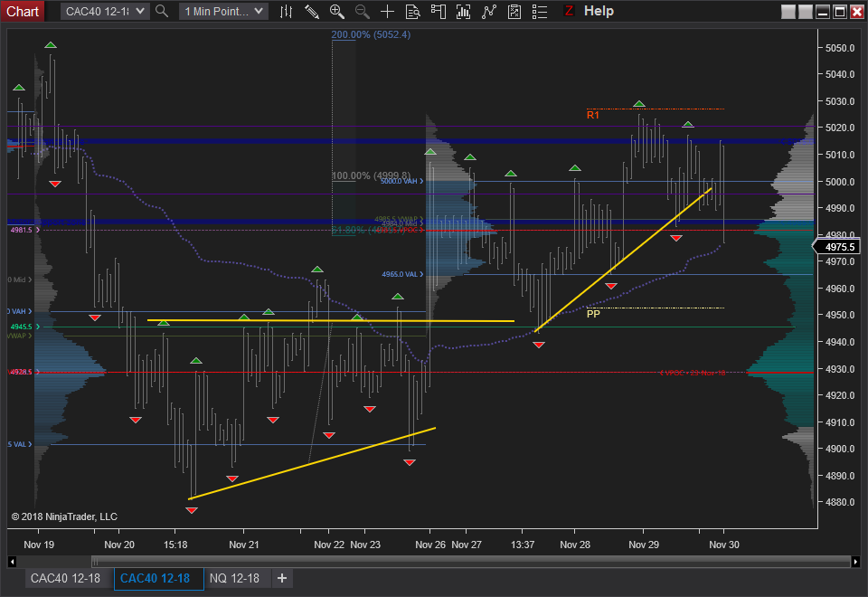Click the scrollbar left arrow
The width and height of the screenshot is (868, 597).
click(12, 562)
